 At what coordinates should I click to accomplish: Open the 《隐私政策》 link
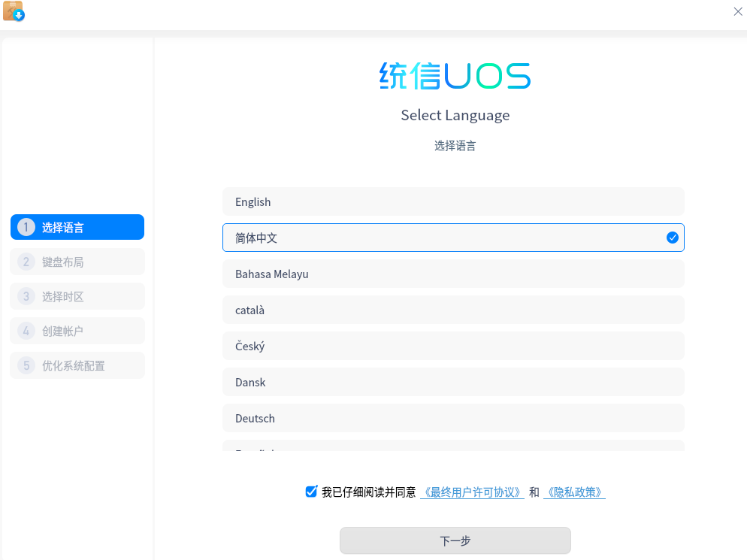[x=574, y=492]
